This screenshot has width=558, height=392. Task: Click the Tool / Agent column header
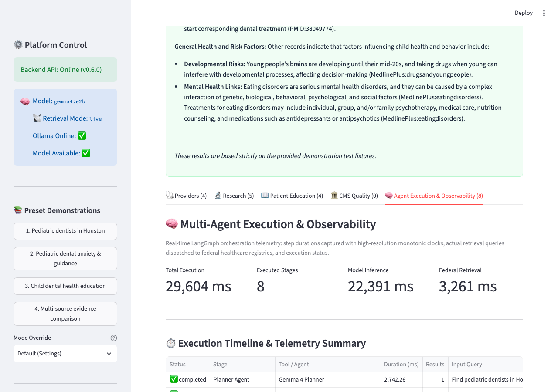pos(328,365)
